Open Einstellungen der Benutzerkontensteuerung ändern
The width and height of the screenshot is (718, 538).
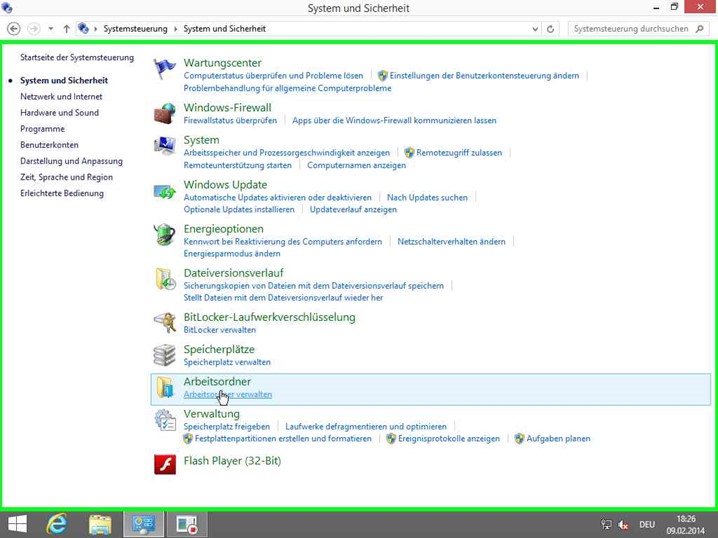pos(484,76)
